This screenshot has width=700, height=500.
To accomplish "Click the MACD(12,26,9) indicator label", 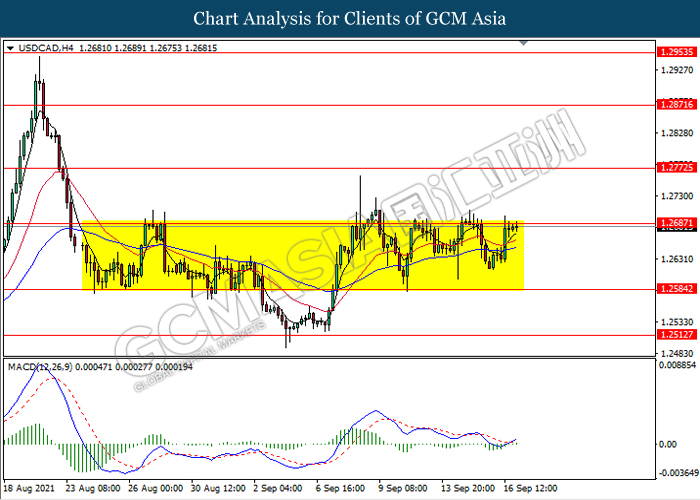I will pos(40,367).
